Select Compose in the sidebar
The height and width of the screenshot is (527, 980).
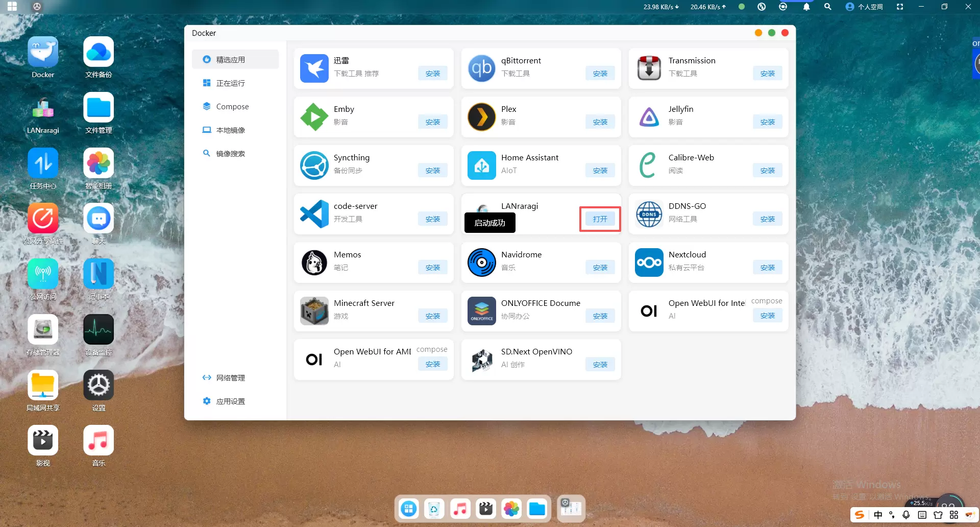(x=232, y=107)
